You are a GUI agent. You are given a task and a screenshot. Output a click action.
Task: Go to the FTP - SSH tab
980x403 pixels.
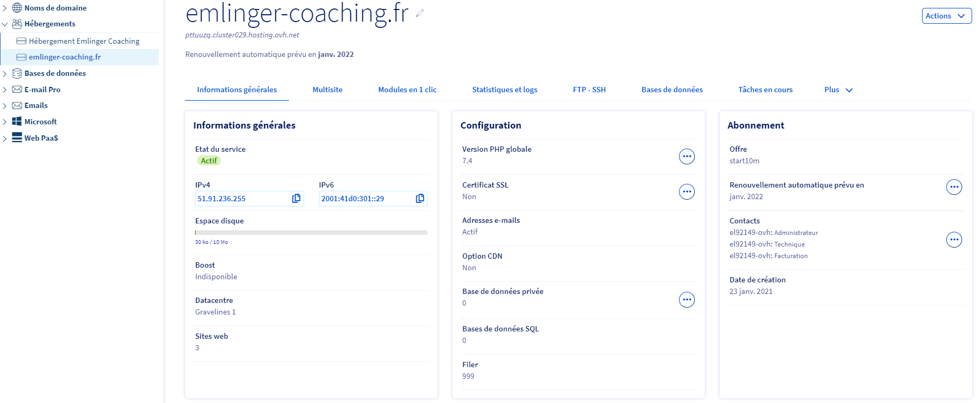click(x=589, y=90)
